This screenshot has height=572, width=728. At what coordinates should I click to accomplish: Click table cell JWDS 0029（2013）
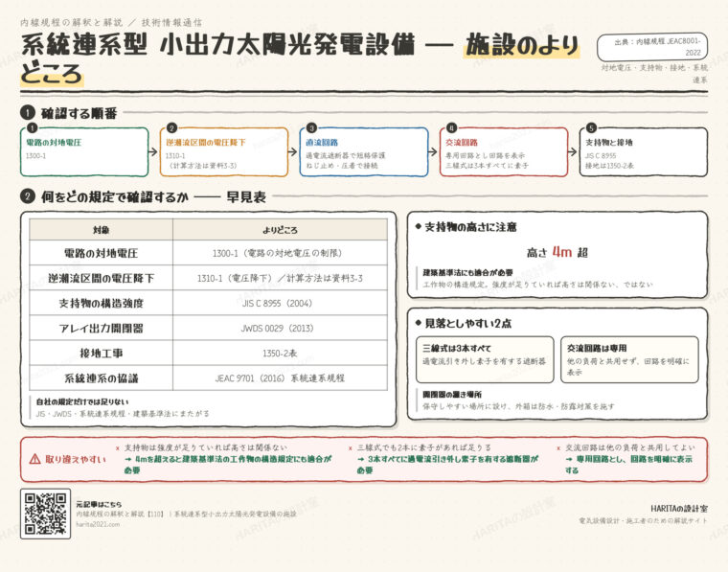coord(280,329)
